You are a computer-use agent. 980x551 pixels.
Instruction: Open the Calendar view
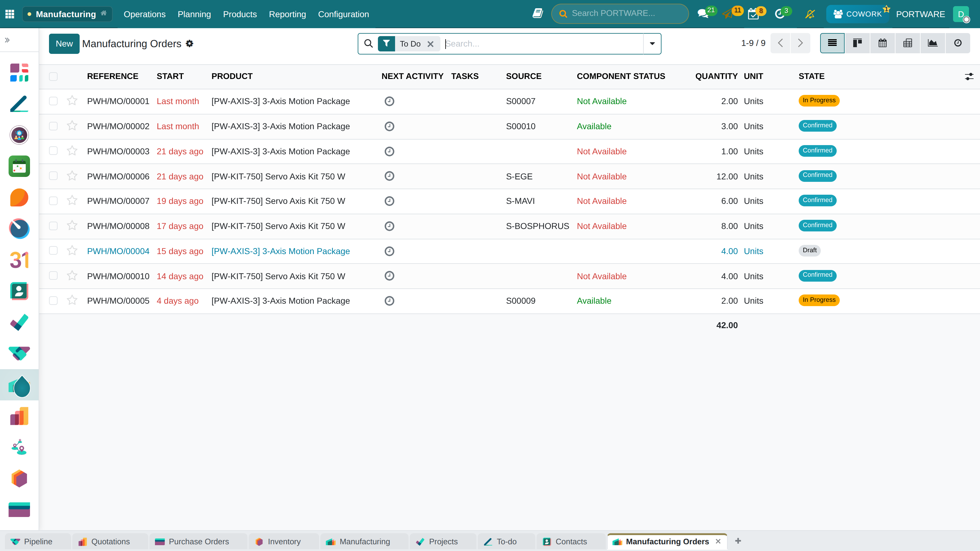(882, 43)
